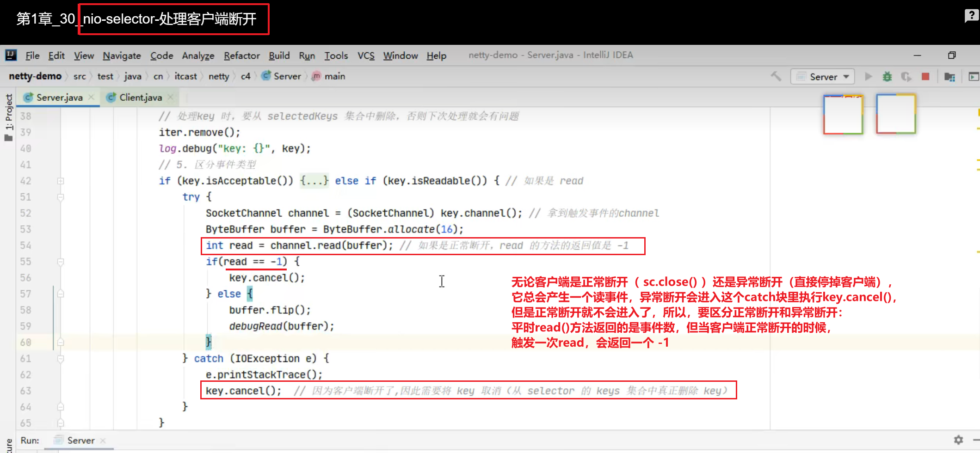Screen dimensions: 980x453
Task: Select netty package in breadcrumb
Action: 219,76
